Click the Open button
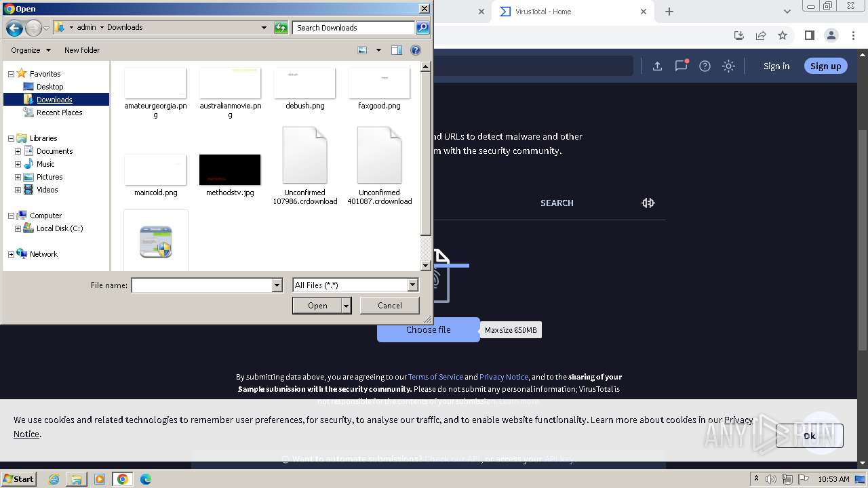 click(317, 306)
